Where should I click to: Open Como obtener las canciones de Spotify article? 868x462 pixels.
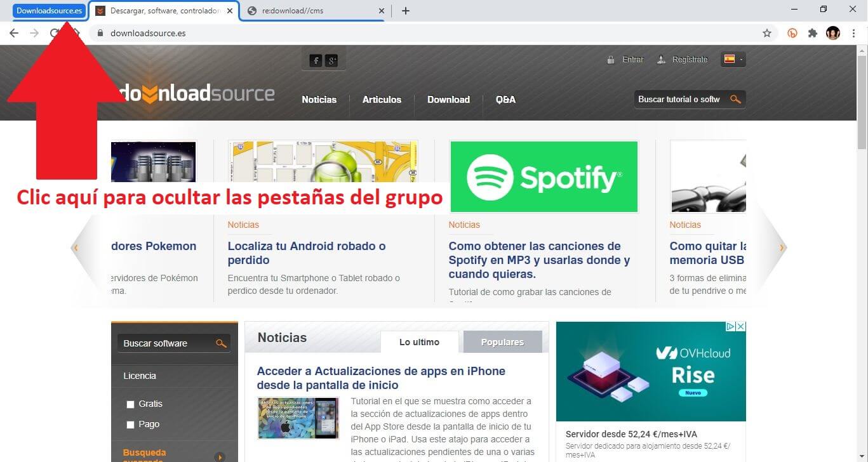tap(539, 260)
